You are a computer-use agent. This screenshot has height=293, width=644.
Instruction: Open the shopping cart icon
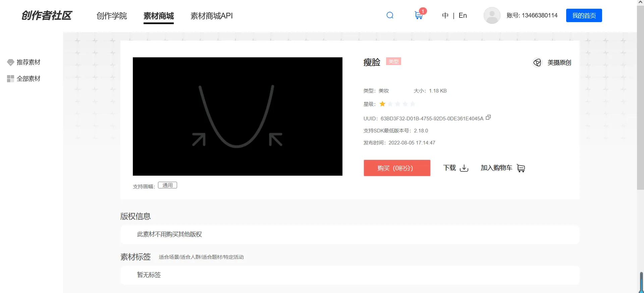(419, 15)
